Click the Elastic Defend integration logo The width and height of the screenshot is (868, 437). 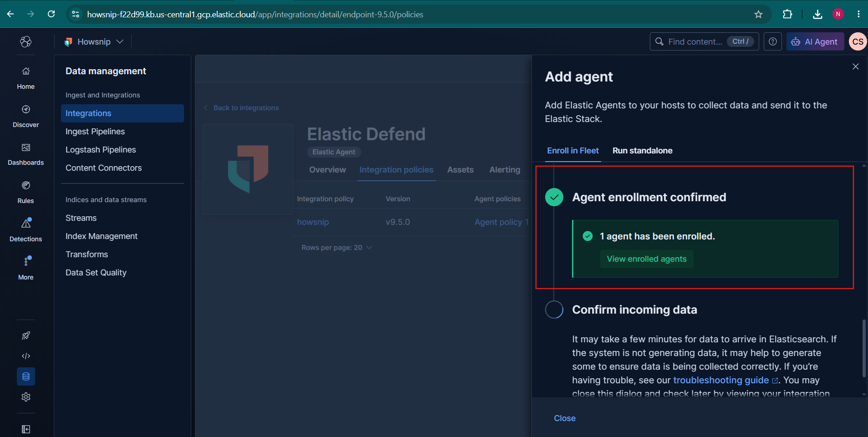(x=248, y=169)
